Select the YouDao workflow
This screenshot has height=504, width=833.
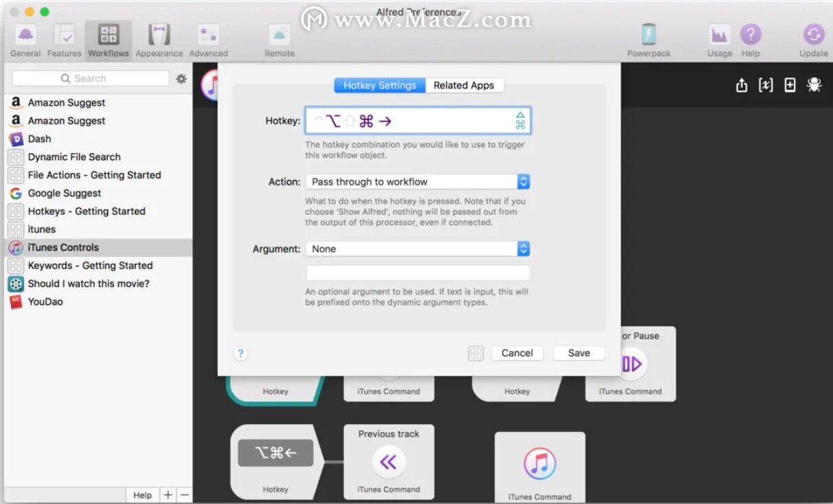(x=98, y=301)
